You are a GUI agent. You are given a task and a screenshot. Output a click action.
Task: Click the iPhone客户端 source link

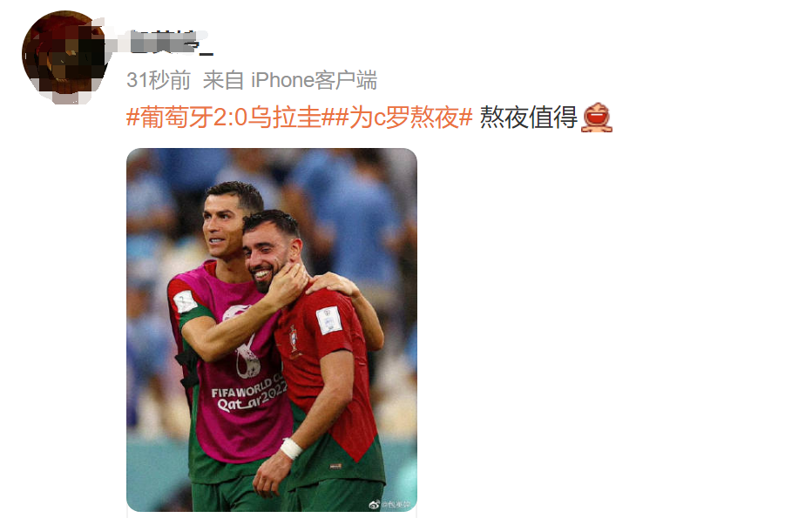coord(314,80)
